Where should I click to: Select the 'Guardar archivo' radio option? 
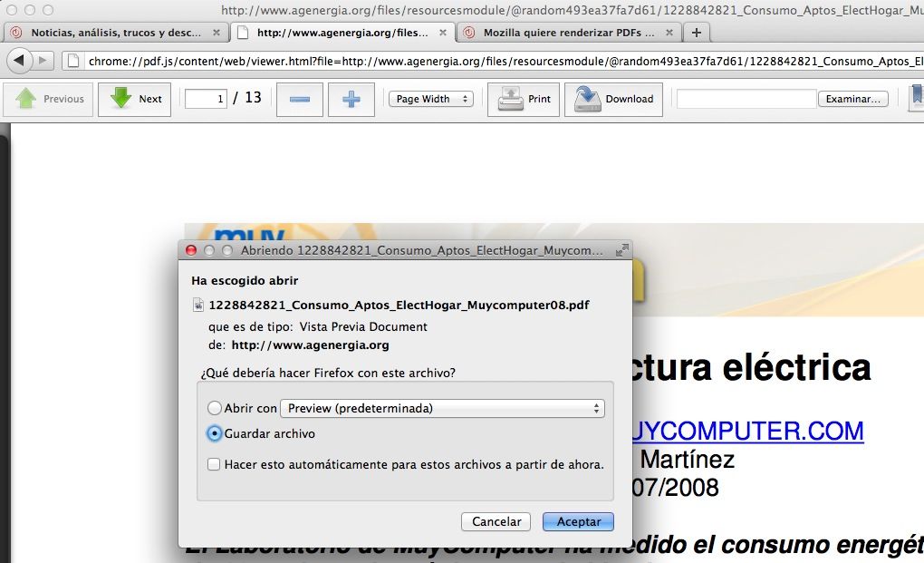click(x=214, y=434)
